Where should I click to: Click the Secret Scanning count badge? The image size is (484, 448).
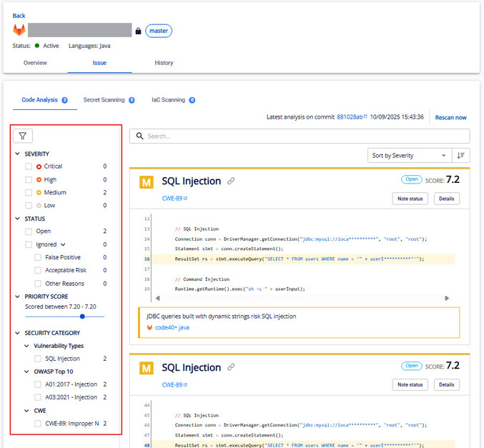(132, 100)
